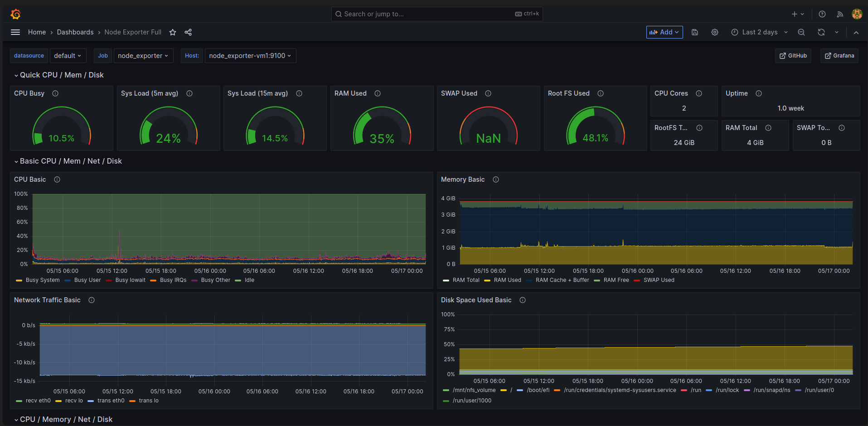Open the plus new item menu

[x=798, y=14]
